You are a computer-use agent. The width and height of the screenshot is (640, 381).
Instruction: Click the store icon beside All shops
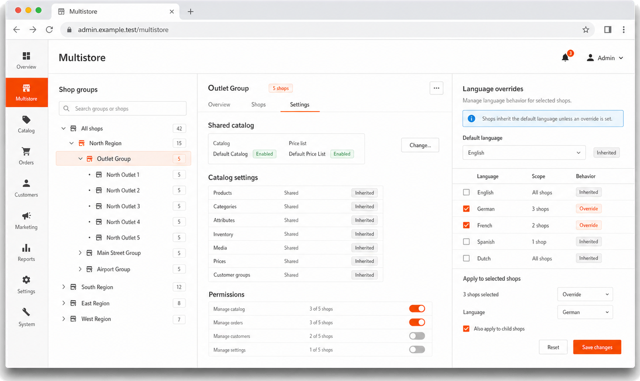click(x=73, y=128)
